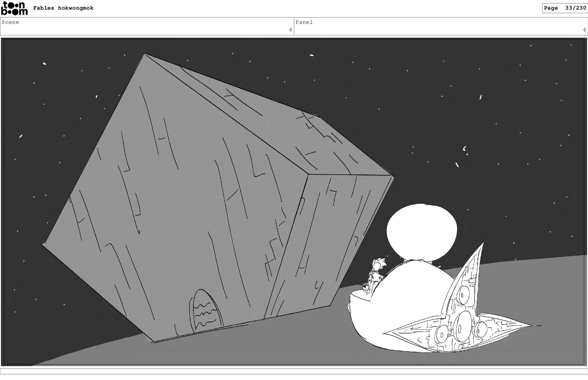Click the panel number 4 value

pyautogui.click(x=584, y=30)
